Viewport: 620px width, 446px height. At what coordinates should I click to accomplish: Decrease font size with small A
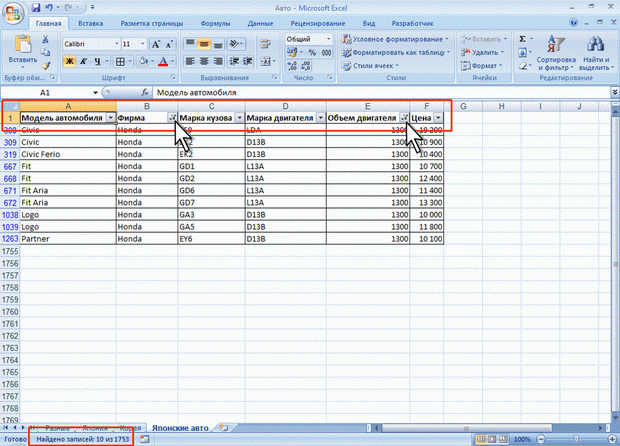coord(169,44)
